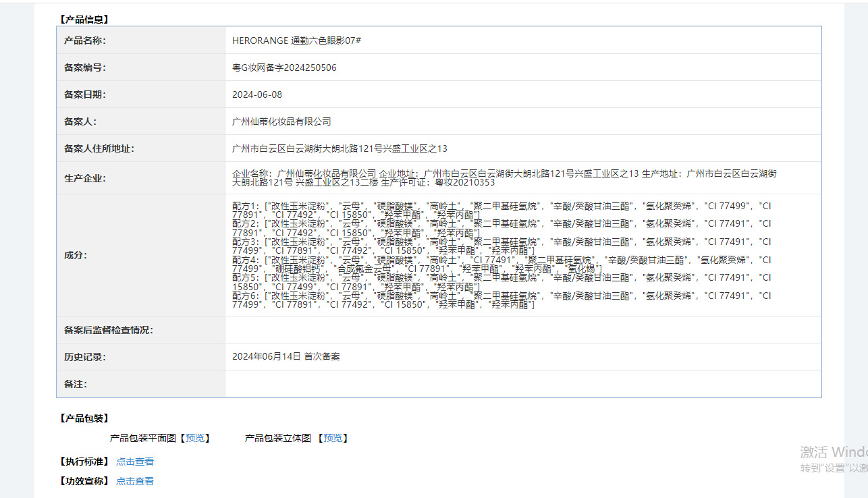Click the 产品包装立体图 label text
The height and width of the screenshot is (498, 868).
[278, 438]
